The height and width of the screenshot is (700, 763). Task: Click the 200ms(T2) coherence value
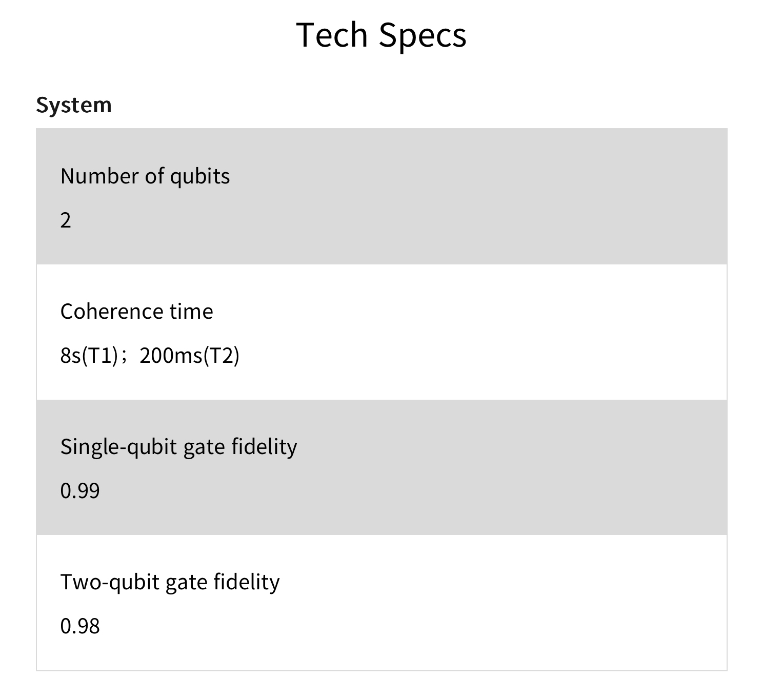189,356
